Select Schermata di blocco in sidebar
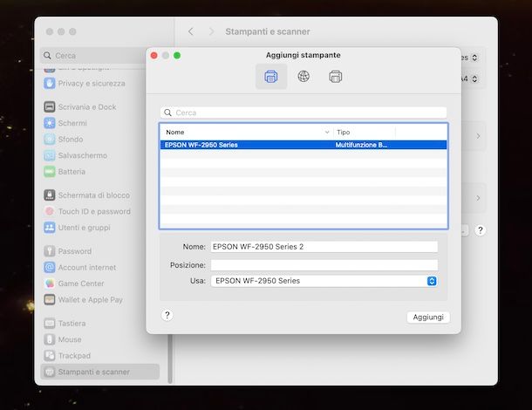Screen dimensions: 532x410 pos(87,195)
